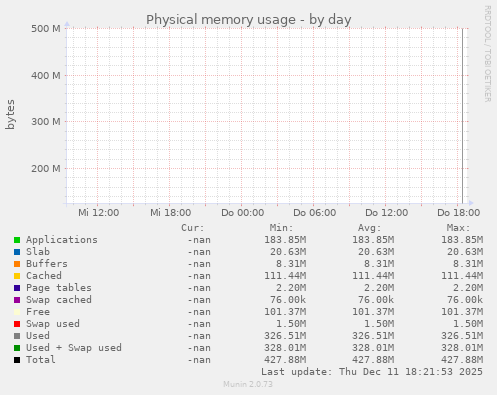
Task: Click the 'Do 18:00' x-axis label
Action: [459, 213]
